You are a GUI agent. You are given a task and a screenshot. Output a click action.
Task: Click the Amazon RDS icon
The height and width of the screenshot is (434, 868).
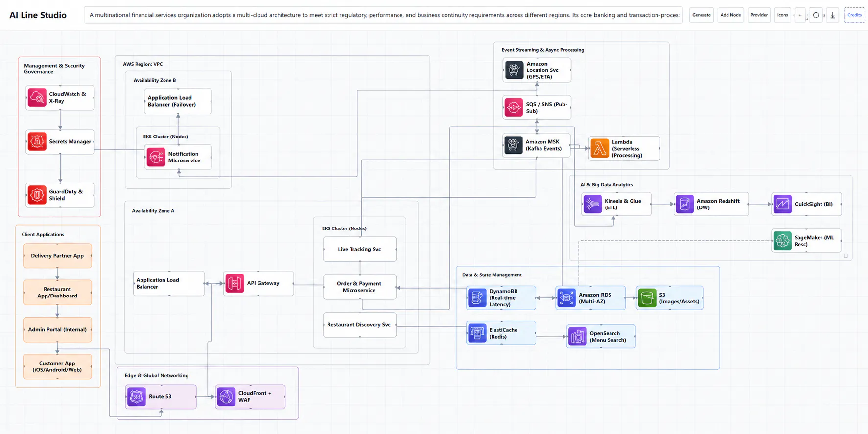point(567,298)
